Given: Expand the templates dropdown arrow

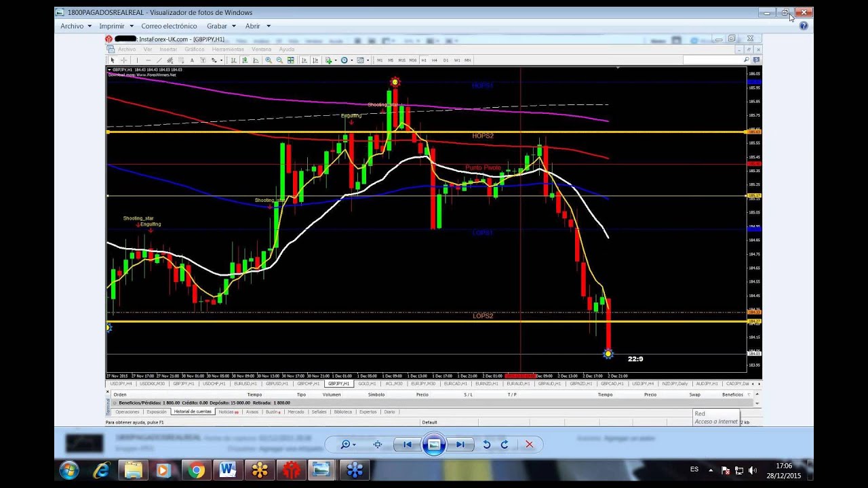Looking at the screenshot, I should (368, 60).
